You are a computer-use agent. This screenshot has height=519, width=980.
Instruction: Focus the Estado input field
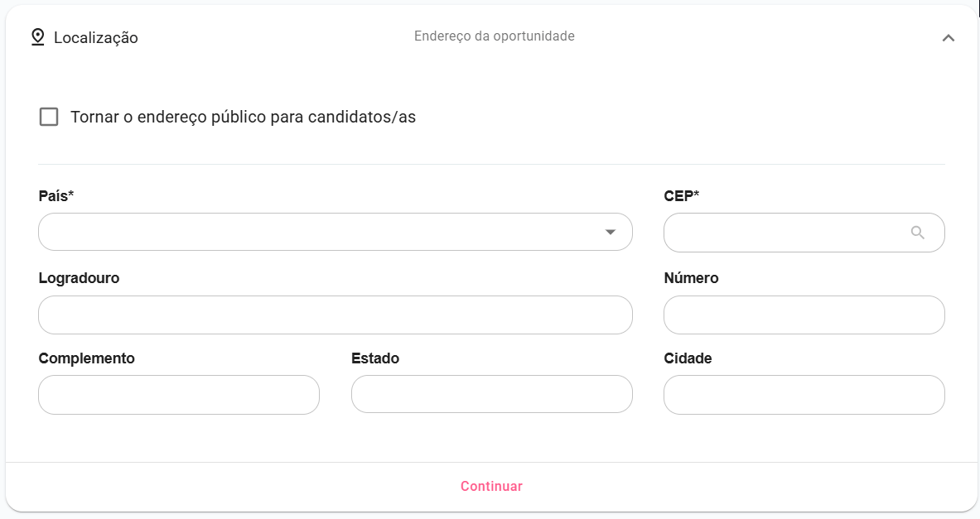click(491, 394)
